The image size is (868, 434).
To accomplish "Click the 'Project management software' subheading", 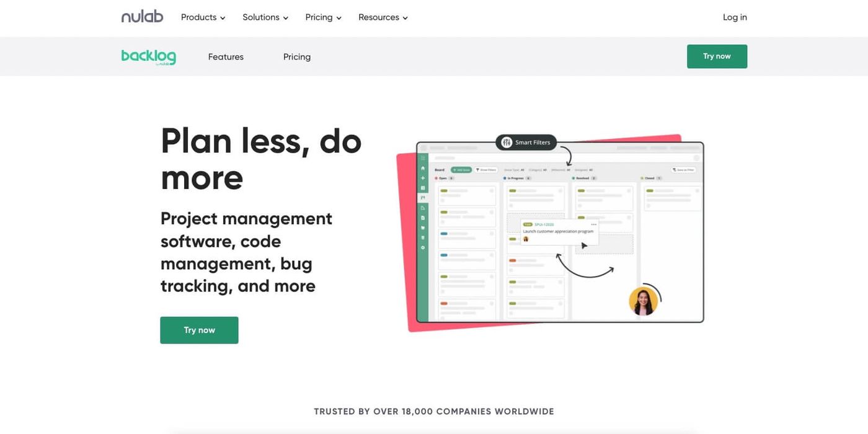I will (247, 252).
